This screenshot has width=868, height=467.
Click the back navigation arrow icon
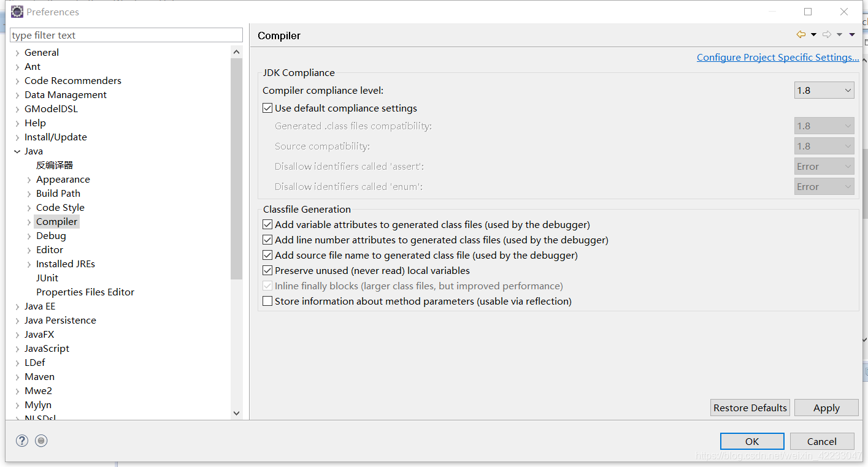800,34
